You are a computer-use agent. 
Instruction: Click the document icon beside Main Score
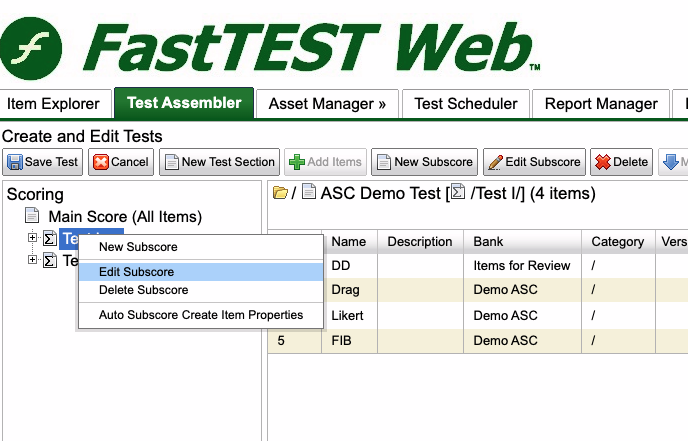[32, 215]
